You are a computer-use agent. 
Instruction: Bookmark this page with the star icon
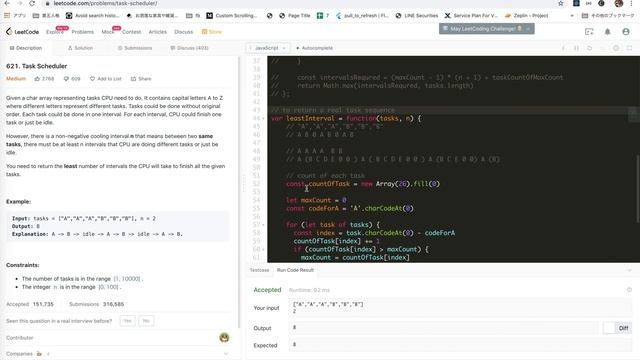[561, 3]
